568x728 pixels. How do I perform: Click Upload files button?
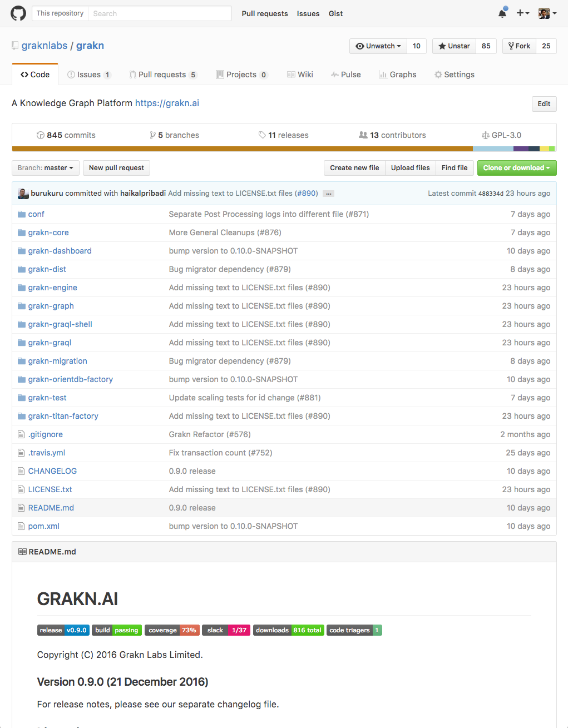pos(411,168)
